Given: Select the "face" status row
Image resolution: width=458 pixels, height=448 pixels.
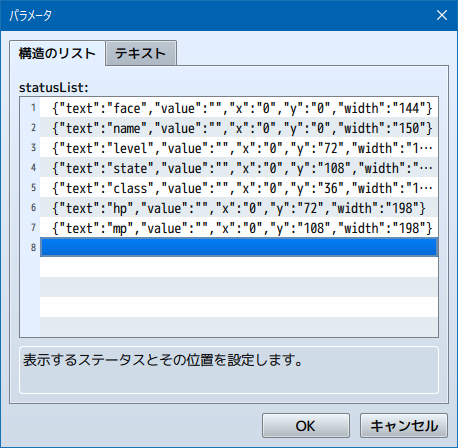Looking at the screenshot, I should pyautogui.click(x=239, y=107).
